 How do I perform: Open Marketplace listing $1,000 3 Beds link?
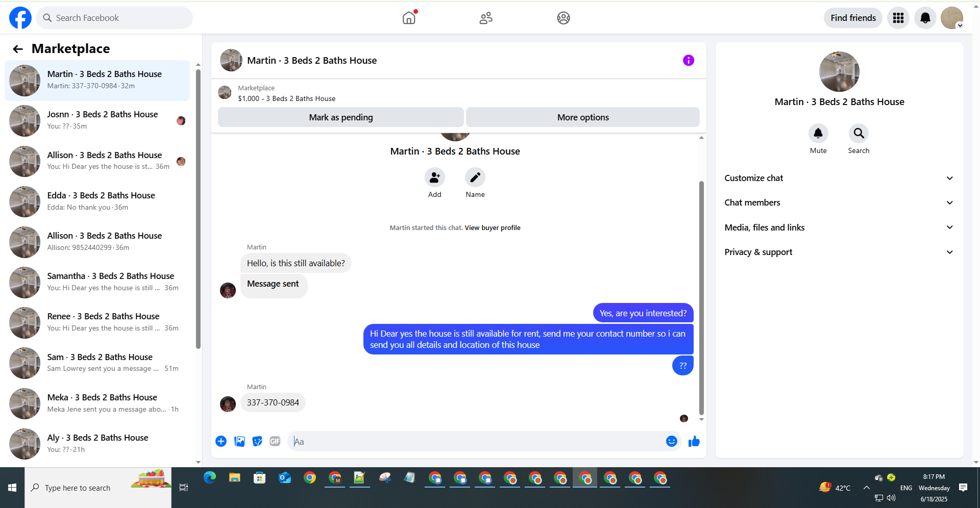[287, 98]
